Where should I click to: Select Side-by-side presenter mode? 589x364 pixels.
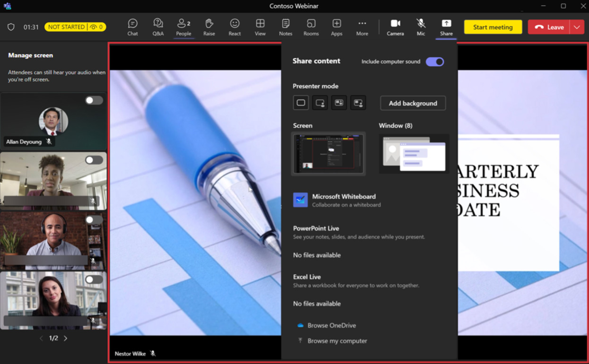tap(339, 103)
